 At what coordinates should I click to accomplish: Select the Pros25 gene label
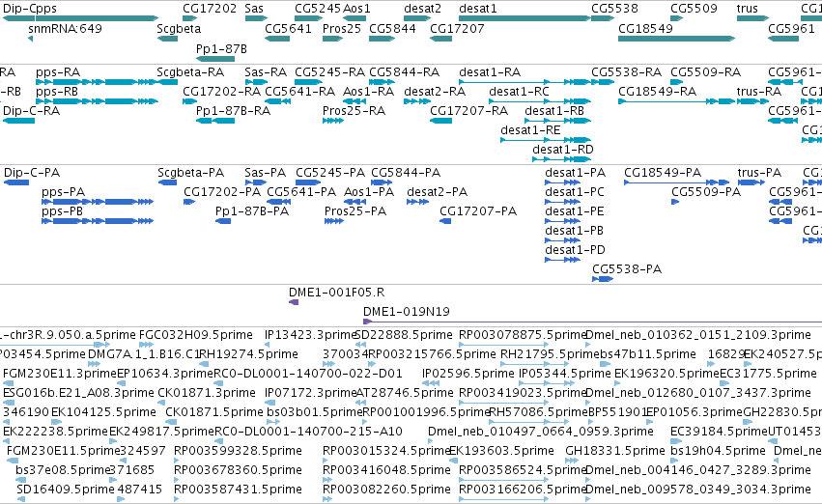[x=342, y=29]
